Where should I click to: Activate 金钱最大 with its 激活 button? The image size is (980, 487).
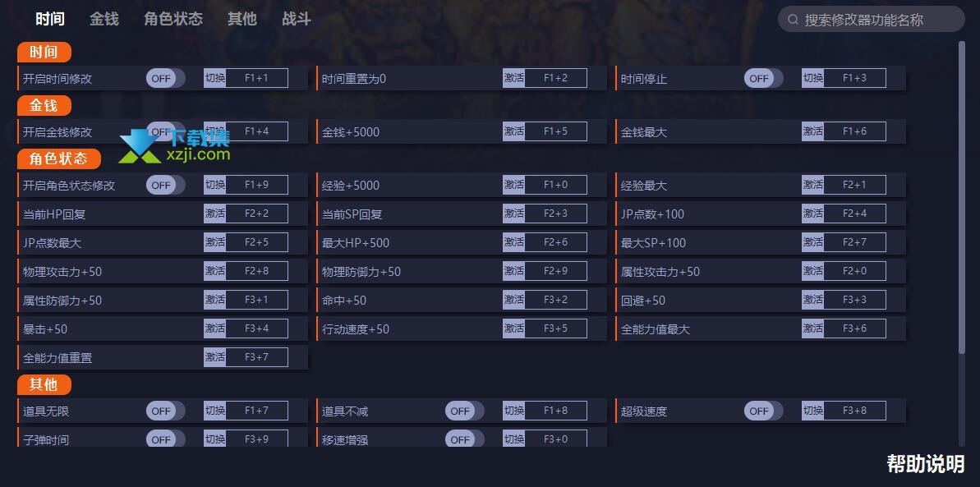click(x=812, y=132)
